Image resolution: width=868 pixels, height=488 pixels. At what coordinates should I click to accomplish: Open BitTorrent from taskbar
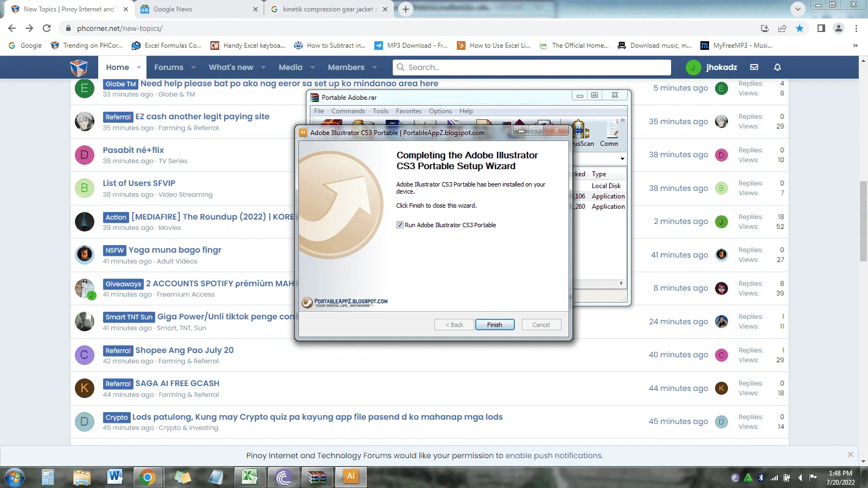[x=283, y=477]
